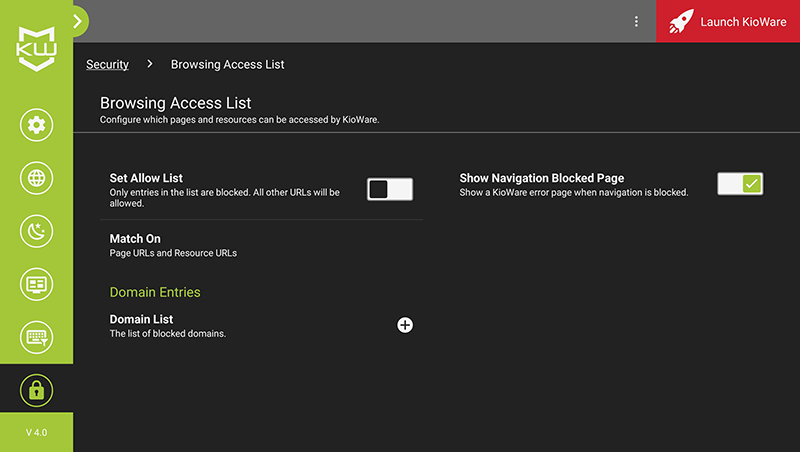Open the Match On setting

(x=261, y=245)
